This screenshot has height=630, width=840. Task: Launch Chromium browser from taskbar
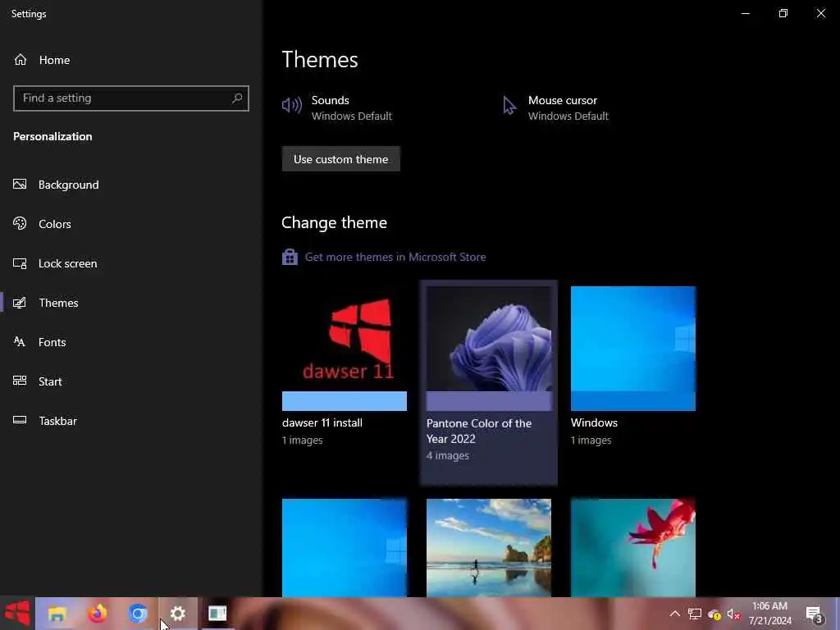tap(138, 614)
